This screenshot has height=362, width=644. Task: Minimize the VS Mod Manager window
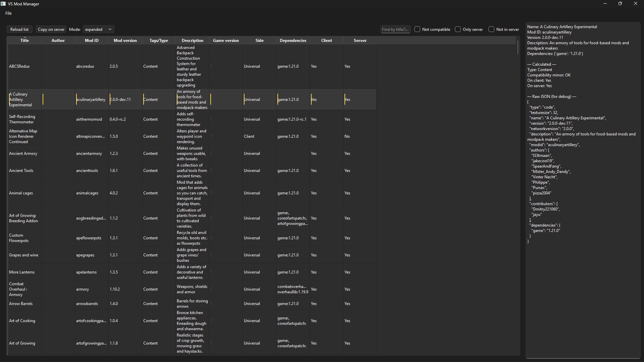pos(605,4)
